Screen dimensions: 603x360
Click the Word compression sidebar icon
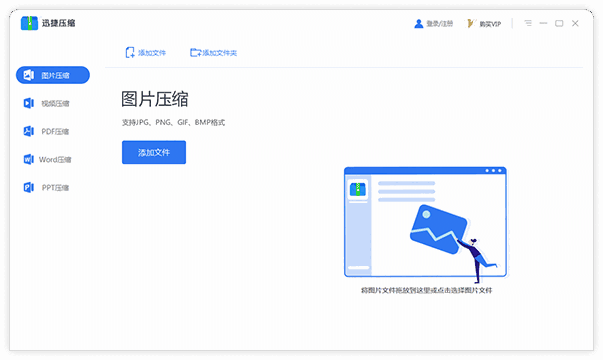[x=29, y=159]
